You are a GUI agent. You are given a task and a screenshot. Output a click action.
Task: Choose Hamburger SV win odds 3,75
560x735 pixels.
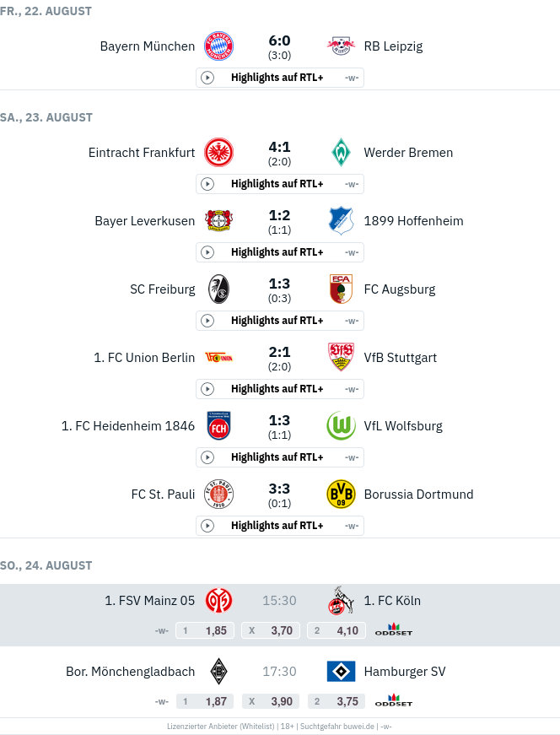(x=337, y=701)
